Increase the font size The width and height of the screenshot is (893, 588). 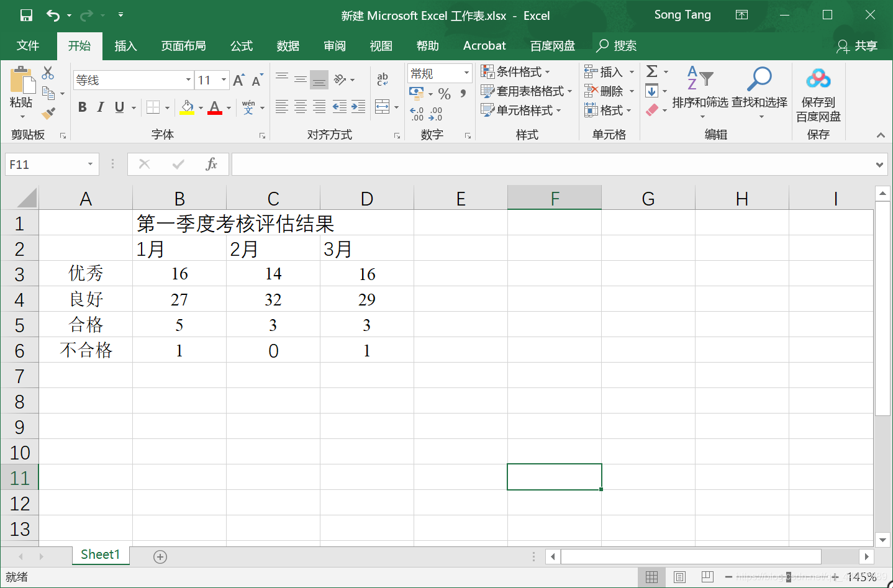238,80
